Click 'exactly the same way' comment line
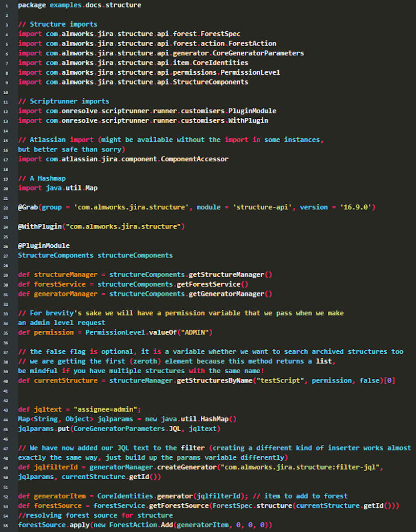Image resolution: width=416 pixels, height=532 pixels. click(153, 457)
